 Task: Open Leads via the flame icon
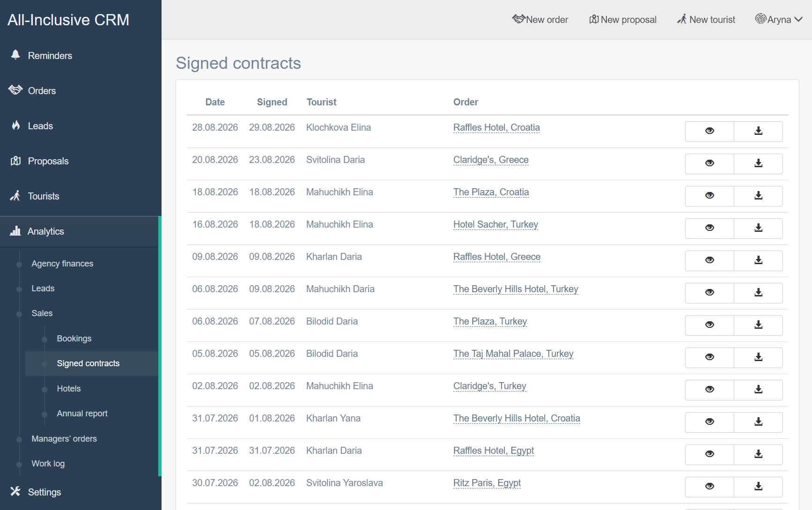(x=15, y=125)
